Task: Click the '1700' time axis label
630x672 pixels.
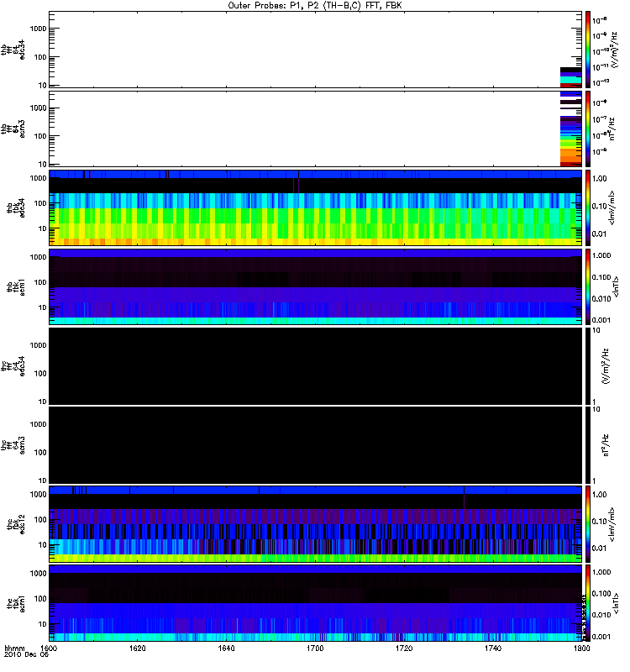Action: click(x=315, y=648)
